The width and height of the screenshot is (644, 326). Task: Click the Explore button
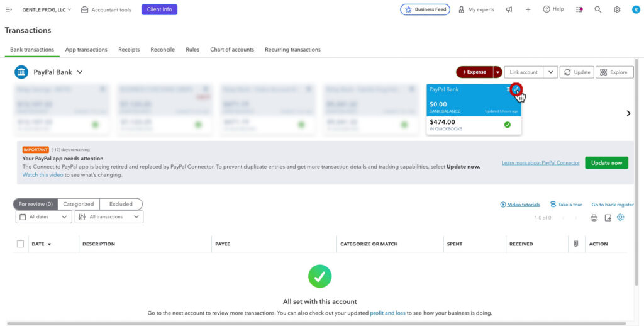pyautogui.click(x=614, y=72)
